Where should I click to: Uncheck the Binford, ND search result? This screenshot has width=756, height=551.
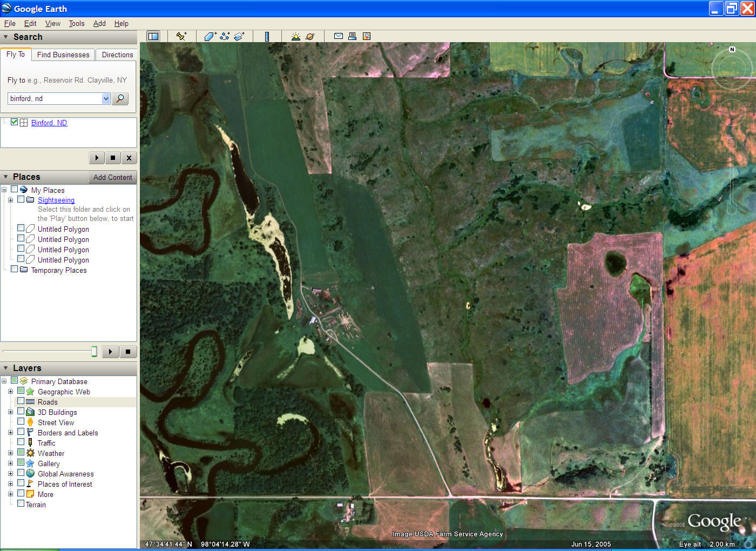pos(14,122)
